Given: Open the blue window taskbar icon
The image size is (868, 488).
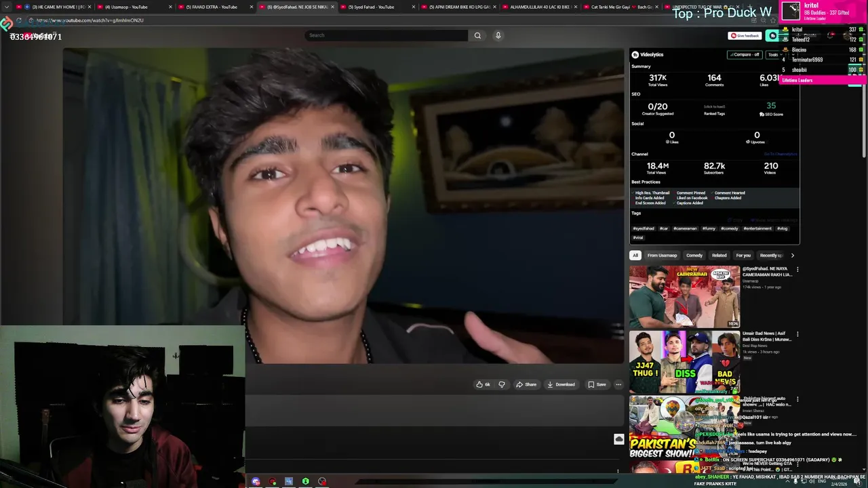Looking at the screenshot, I should coord(289,482).
